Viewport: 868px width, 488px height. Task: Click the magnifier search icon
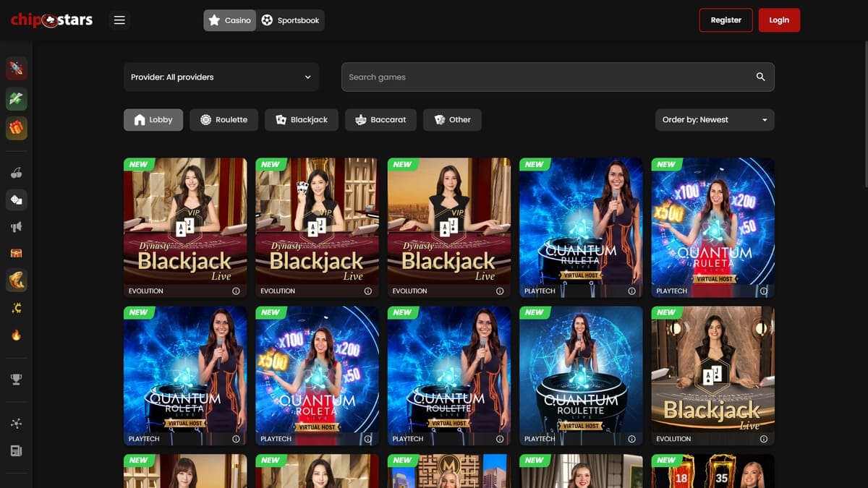(760, 77)
